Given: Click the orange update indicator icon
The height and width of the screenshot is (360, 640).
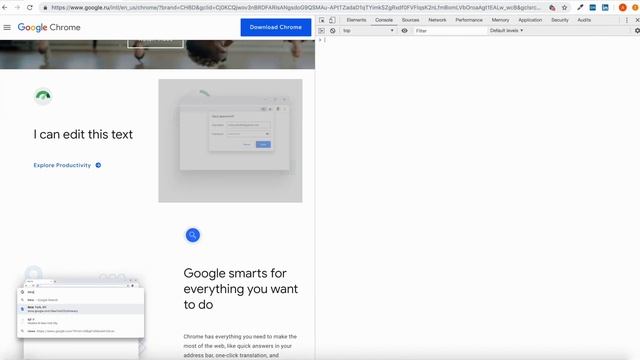Looking at the screenshot, I should tap(635, 8).
